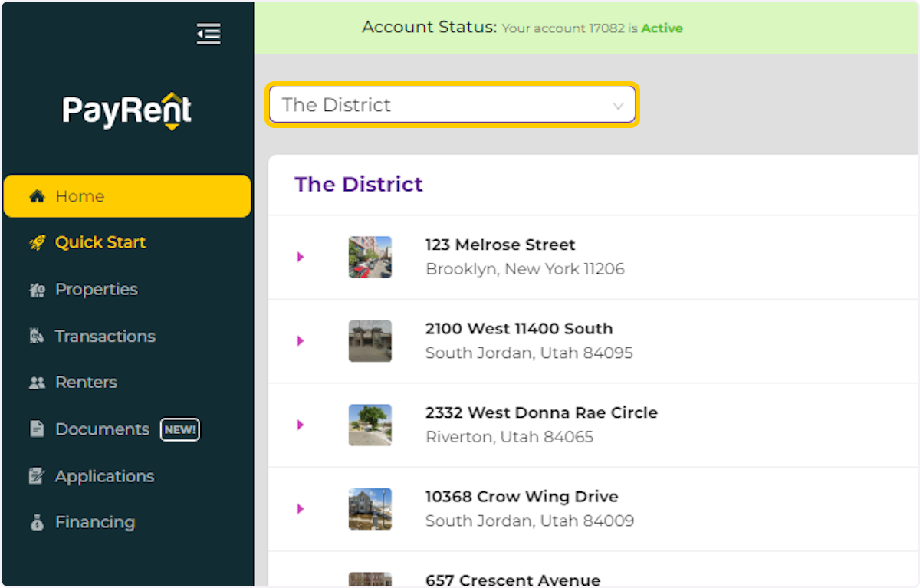Viewport: 920px width, 588px height.
Task: Click the Home house icon
Action: point(37,196)
